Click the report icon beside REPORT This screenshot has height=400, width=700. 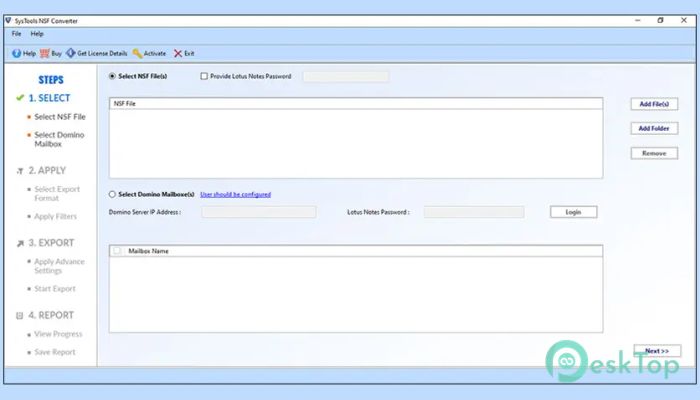(20, 316)
